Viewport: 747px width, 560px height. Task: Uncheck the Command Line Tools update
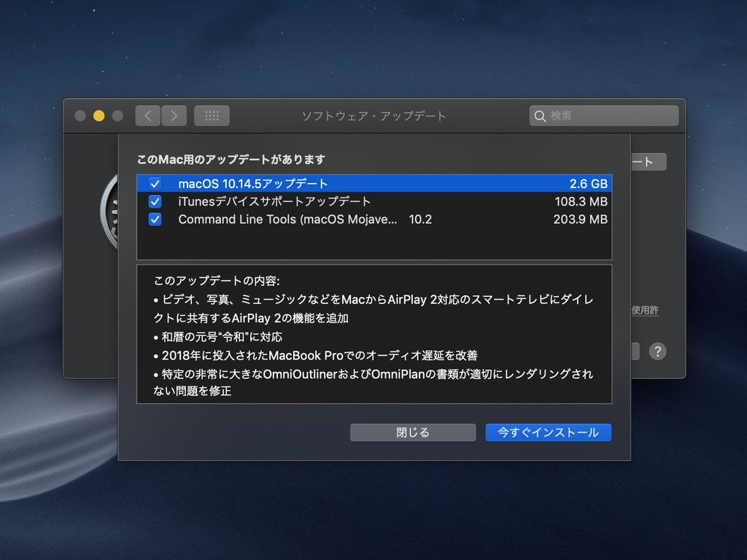[x=155, y=219]
